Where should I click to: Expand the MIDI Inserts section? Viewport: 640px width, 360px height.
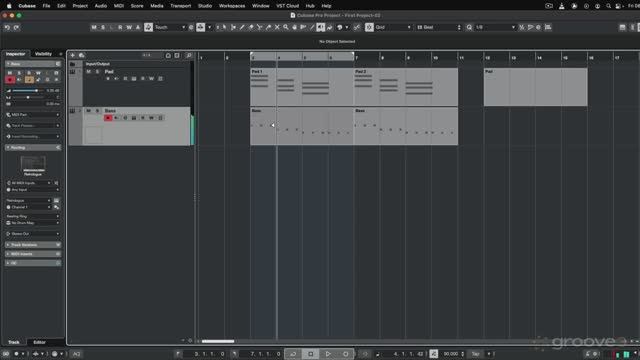tap(33, 254)
